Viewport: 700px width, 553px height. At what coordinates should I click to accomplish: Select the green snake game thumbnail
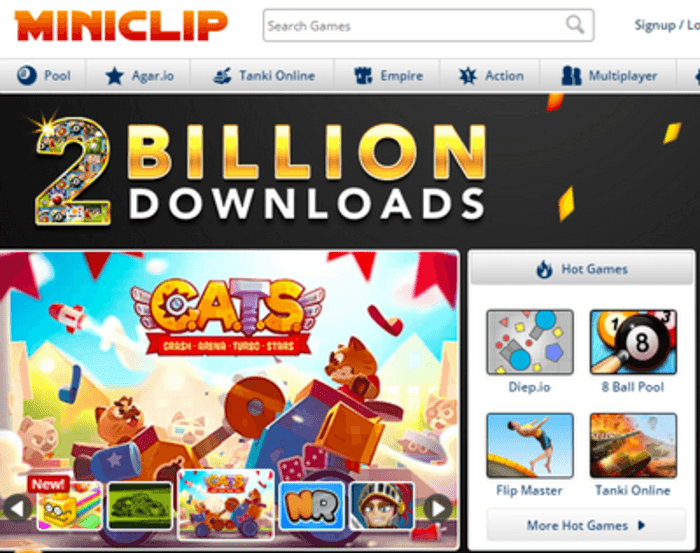tap(140, 506)
